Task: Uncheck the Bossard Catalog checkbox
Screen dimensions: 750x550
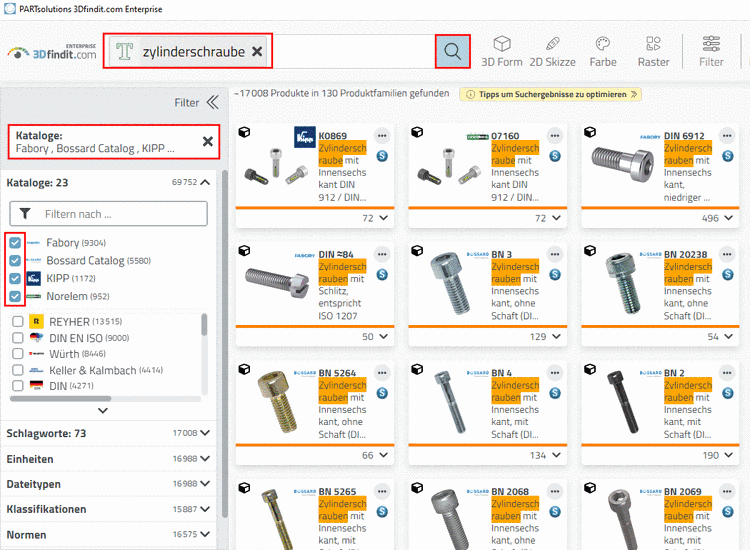Action: 15,260
